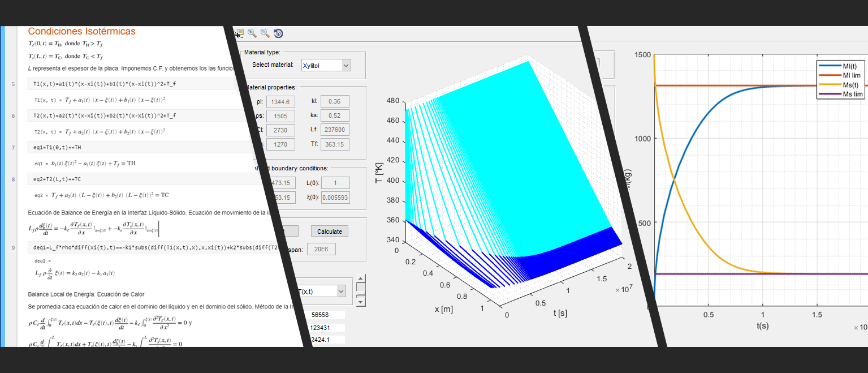Click the Lf field showing 237600

tap(334, 130)
